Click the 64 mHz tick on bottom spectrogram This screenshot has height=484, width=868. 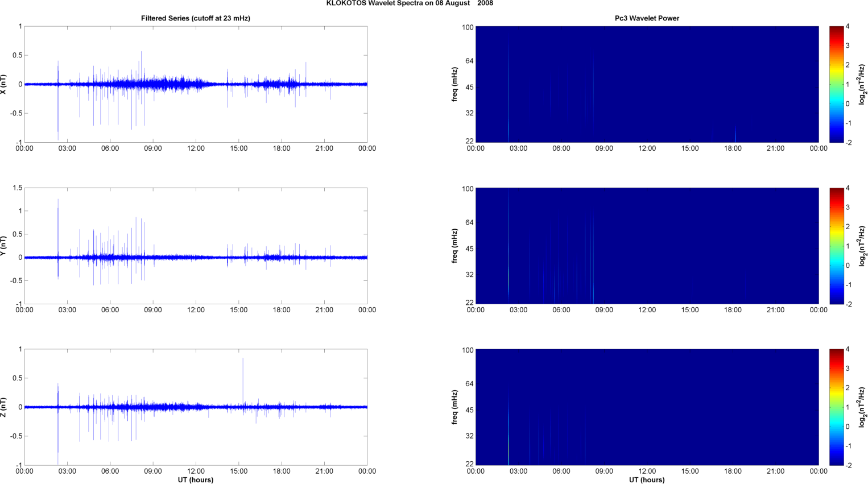coord(469,384)
